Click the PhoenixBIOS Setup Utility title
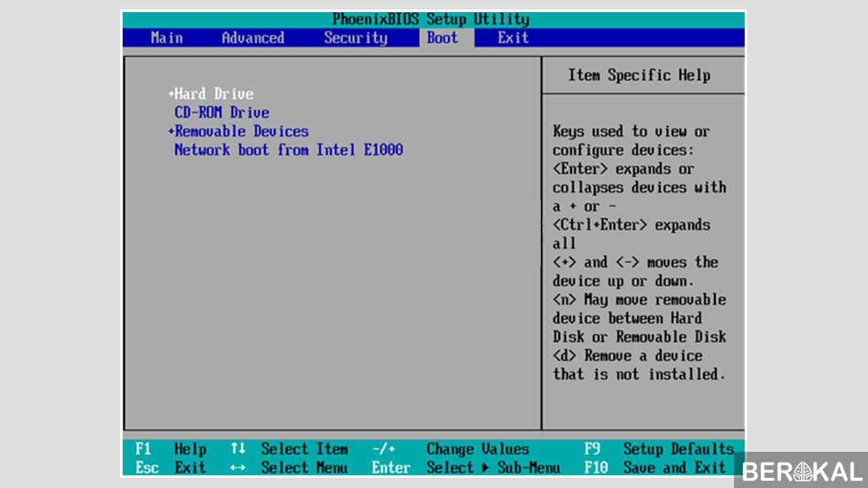 [x=431, y=19]
